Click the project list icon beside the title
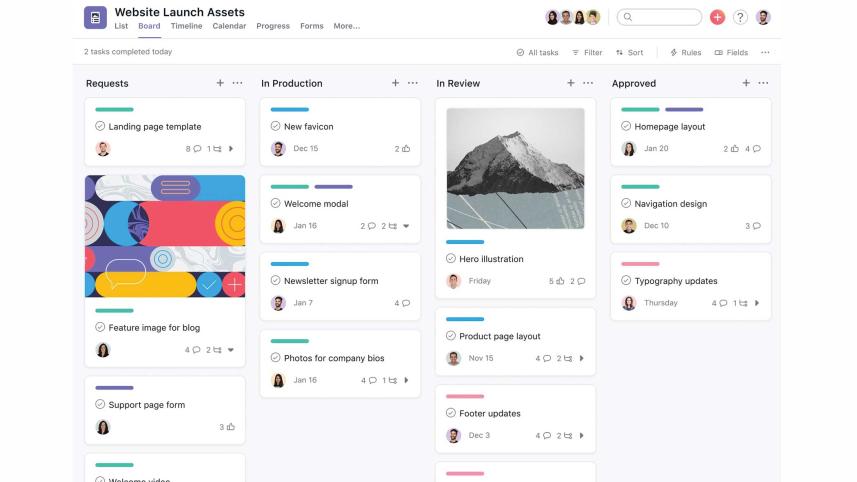The image size is (857, 482). click(95, 17)
